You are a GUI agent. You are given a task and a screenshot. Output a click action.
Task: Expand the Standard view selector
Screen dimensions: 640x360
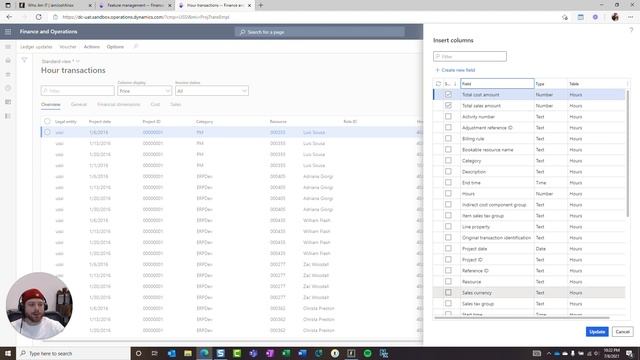[60, 61]
